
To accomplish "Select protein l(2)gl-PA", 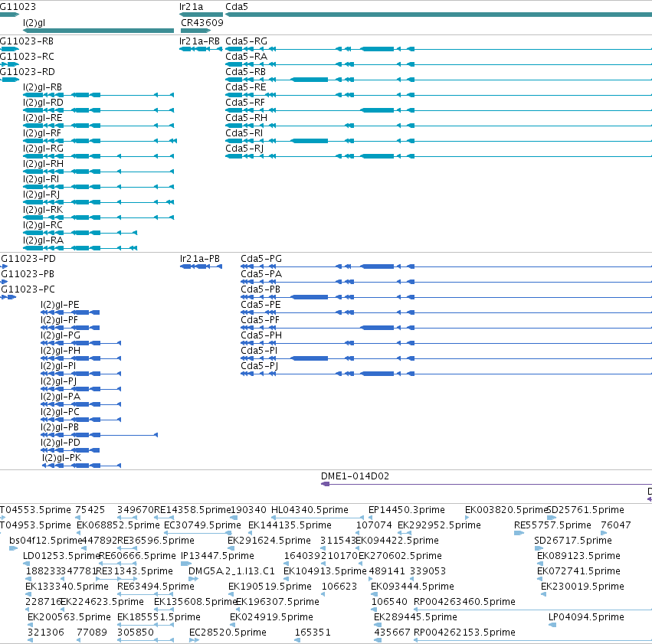I will pyautogui.click(x=80, y=404).
